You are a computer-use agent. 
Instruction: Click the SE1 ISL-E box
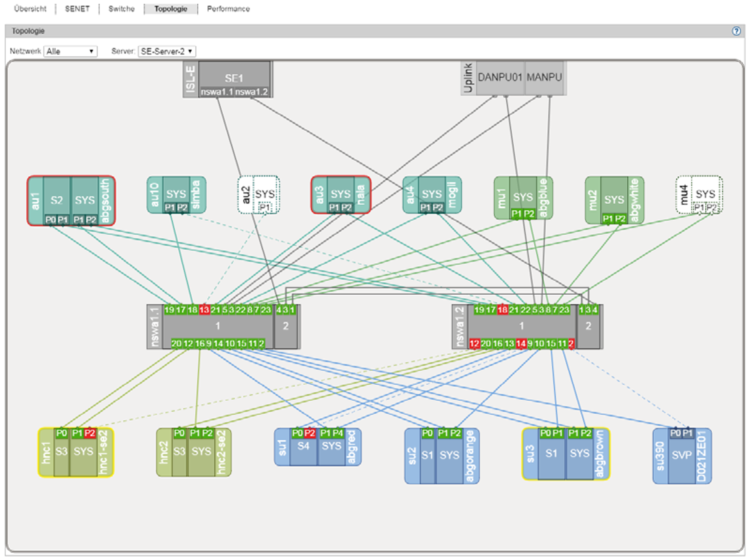[x=234, y=78]
